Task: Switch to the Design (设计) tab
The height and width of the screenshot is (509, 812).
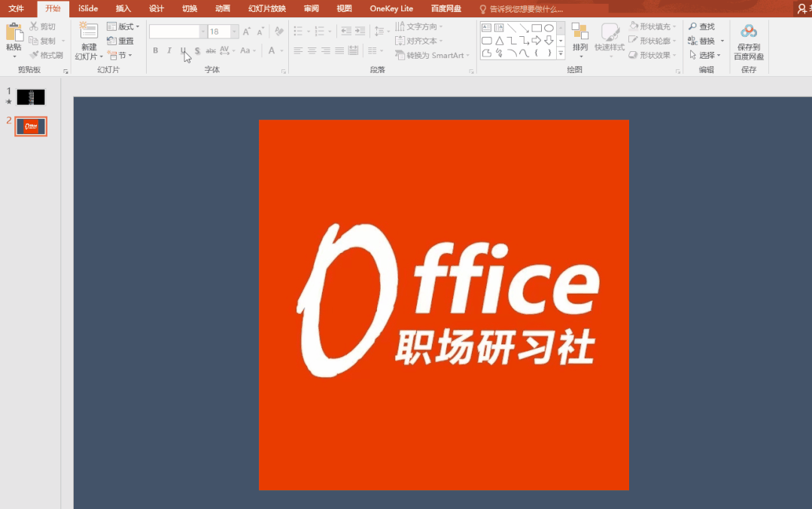Action: point(157,9)
